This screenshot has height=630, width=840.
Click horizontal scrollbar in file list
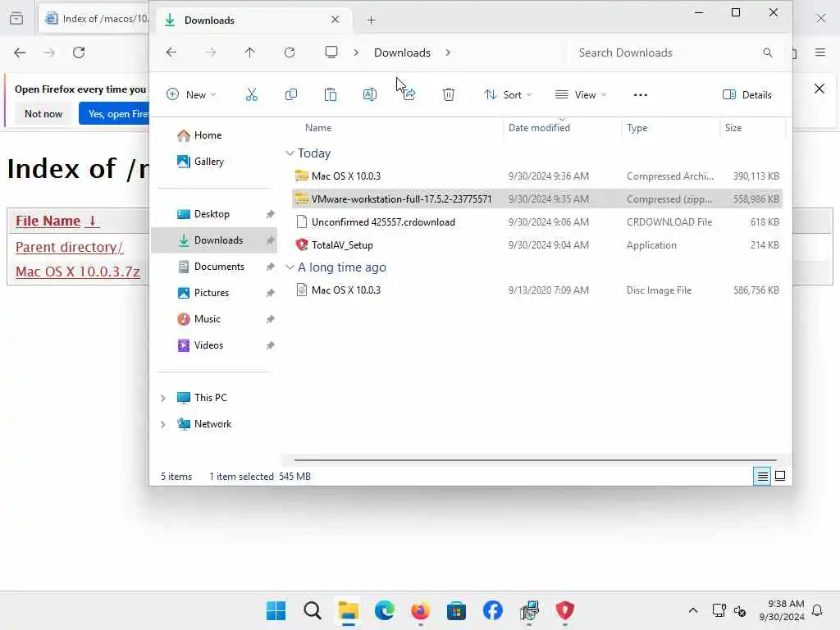click(x=535, y=459)
